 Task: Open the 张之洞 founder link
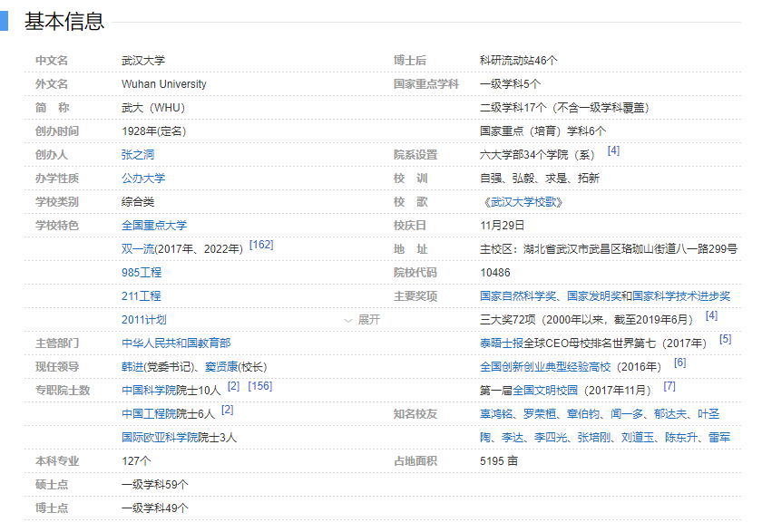(x=136, y=154)
